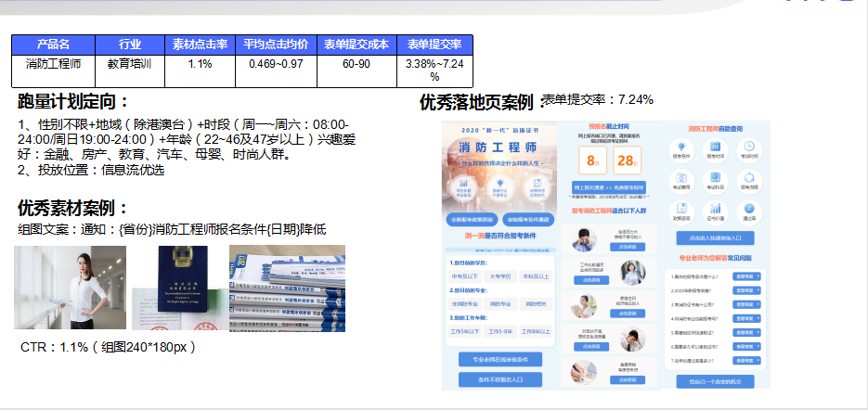This screenshot has height=410, width=868.
Task: Click the circular arrows 报考流程 icon
Action: coord(749,182)
